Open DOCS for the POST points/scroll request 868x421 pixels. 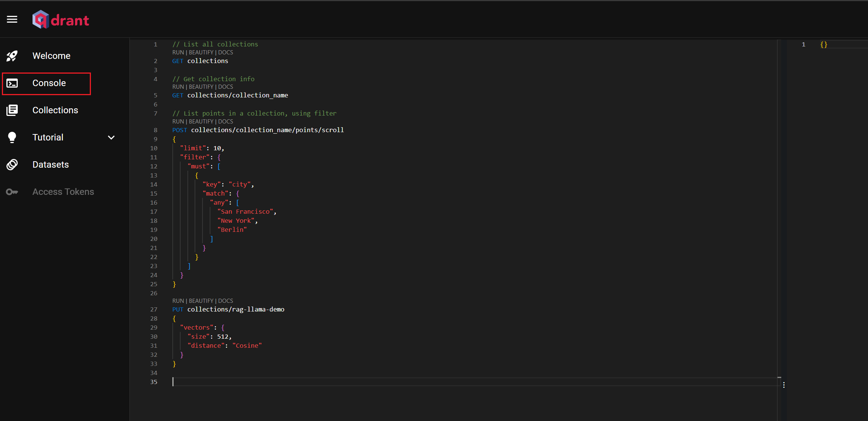click(226, 122)
